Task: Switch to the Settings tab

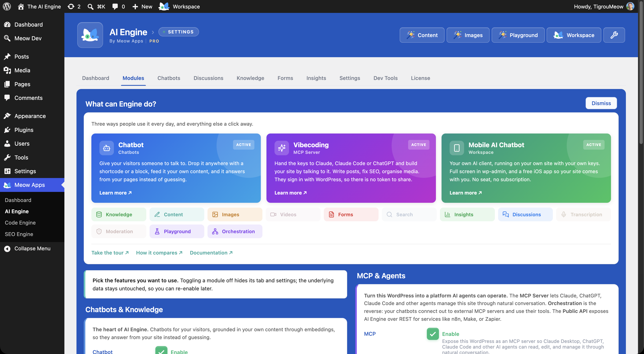Action: [x=350, y=78]
